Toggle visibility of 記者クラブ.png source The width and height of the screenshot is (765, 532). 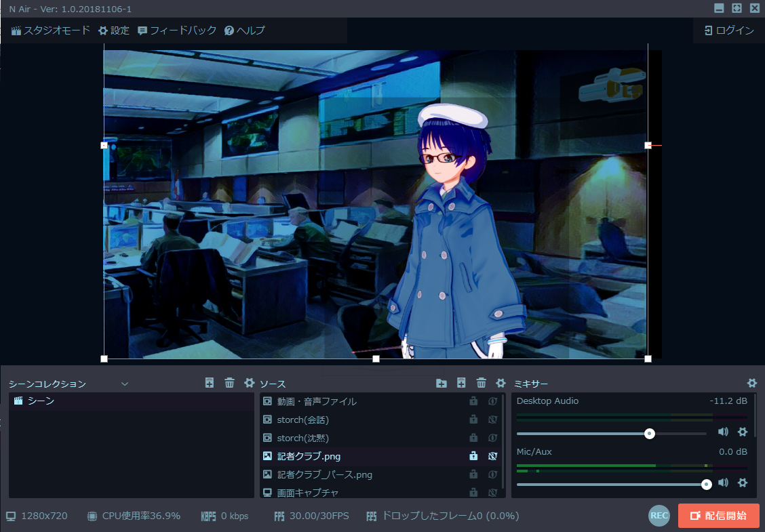(493, 456)
